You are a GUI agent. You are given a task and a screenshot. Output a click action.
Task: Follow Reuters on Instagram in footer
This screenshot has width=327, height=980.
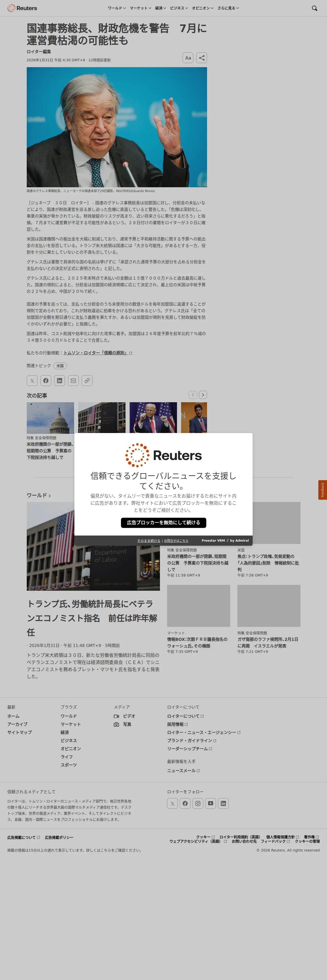click(198, 803)
